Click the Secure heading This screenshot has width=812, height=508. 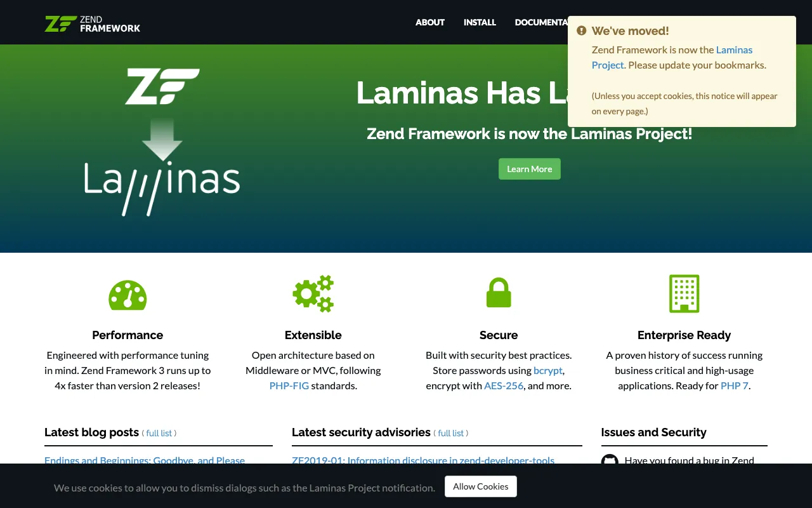(x=499, y=335)
